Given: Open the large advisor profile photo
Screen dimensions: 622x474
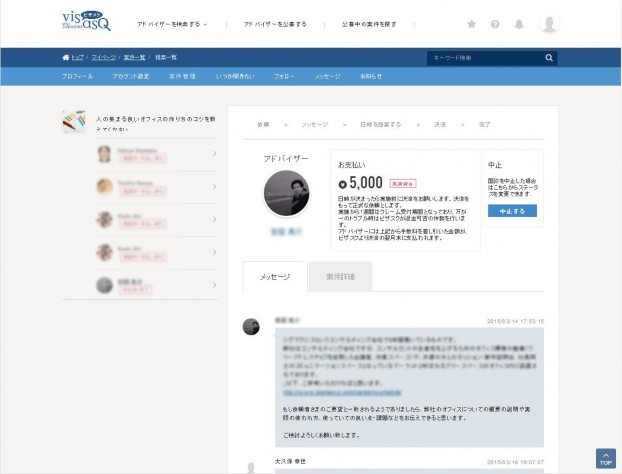Looking at the screenshot, I should click(286, 194).
